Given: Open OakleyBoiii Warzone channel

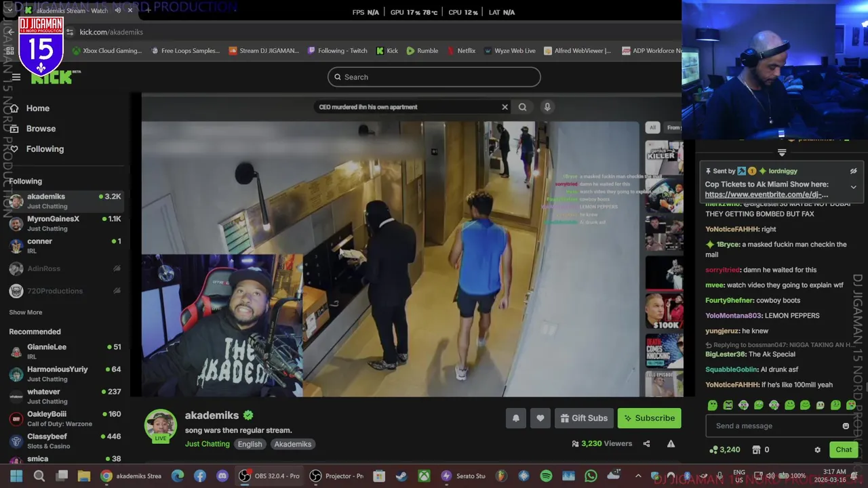Looking at the screenshot, I should [x=65, y=418].
